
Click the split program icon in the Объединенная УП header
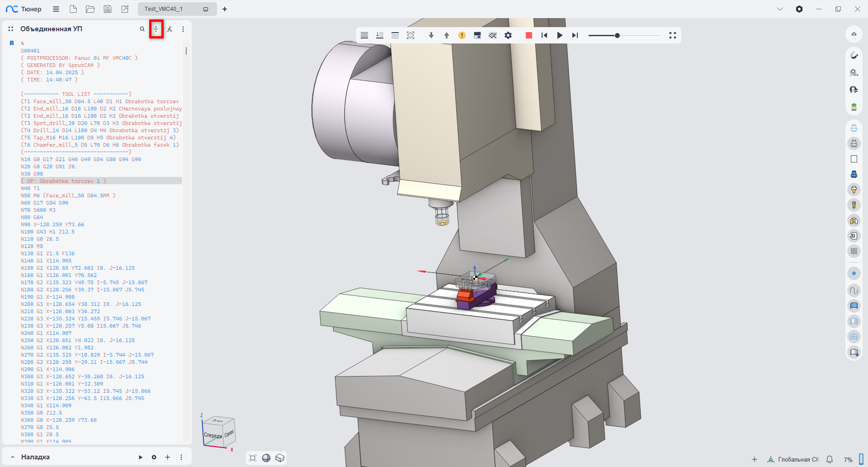pyautogui.click(x=156, y=29)
